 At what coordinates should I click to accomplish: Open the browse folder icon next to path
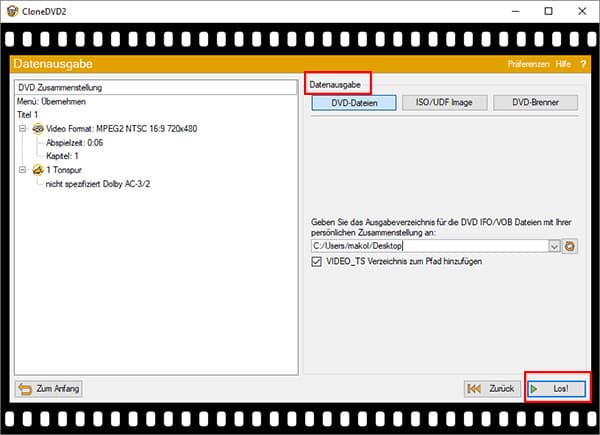pyautogui.click(x=570, y=246)
